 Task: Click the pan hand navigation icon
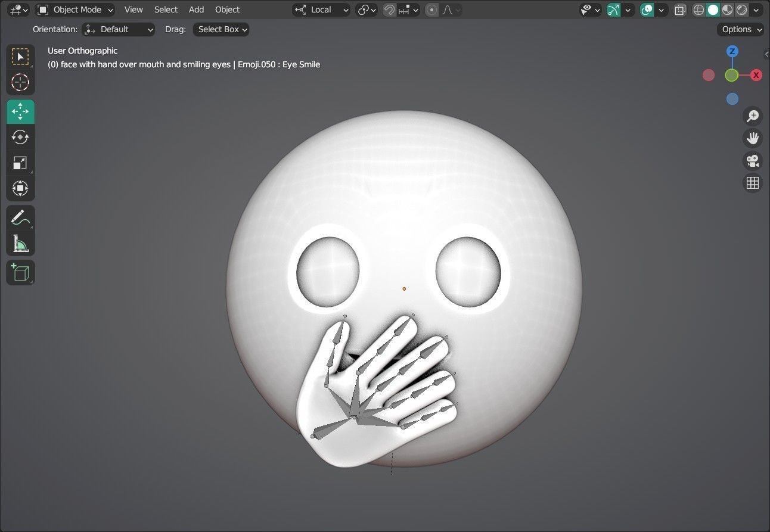tap(753, 138)
